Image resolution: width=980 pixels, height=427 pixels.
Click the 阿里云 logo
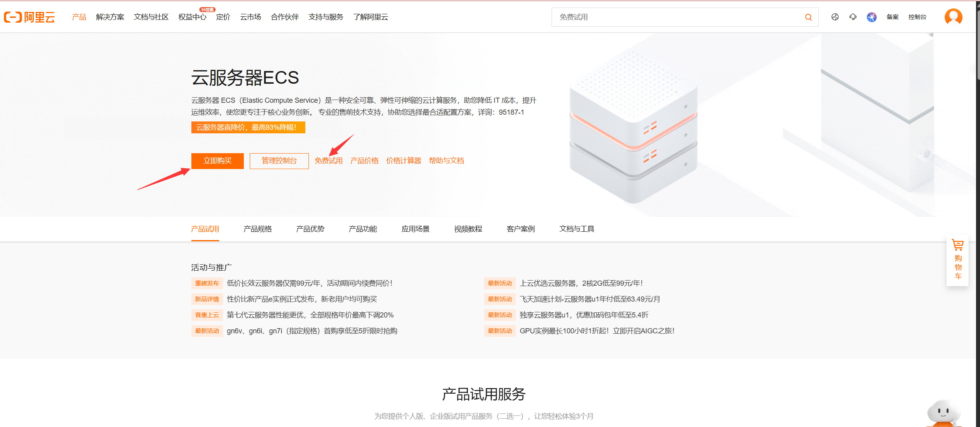[29, 17]
